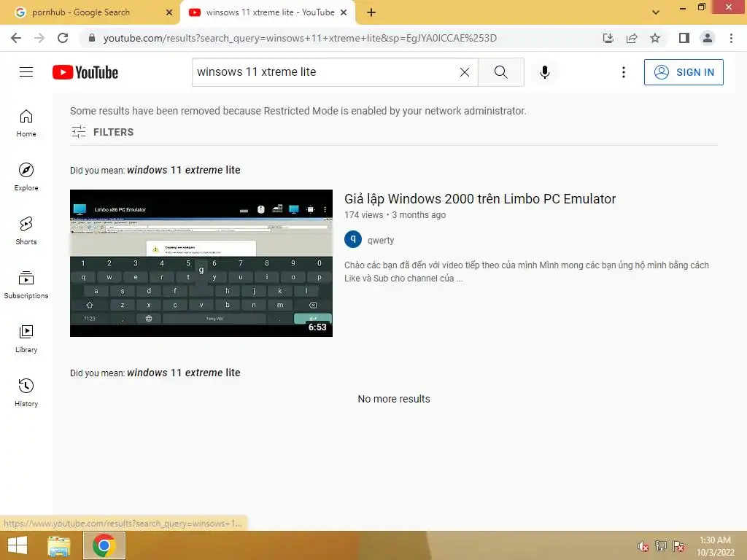This screenshot has height=560, width=747.
Task: Click the Chrome taskbar icon
Action: click(104, 545)
